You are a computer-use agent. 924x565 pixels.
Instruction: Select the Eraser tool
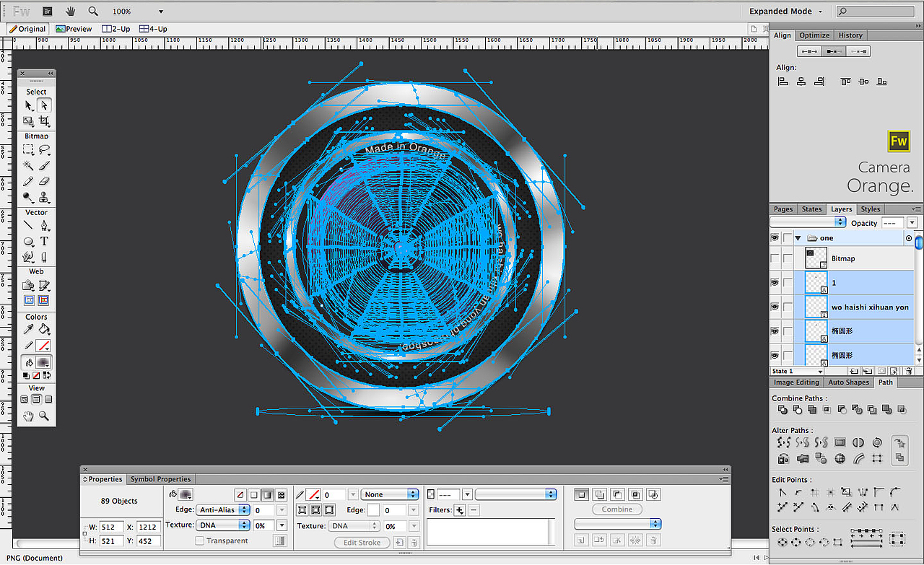click(44, 182)
